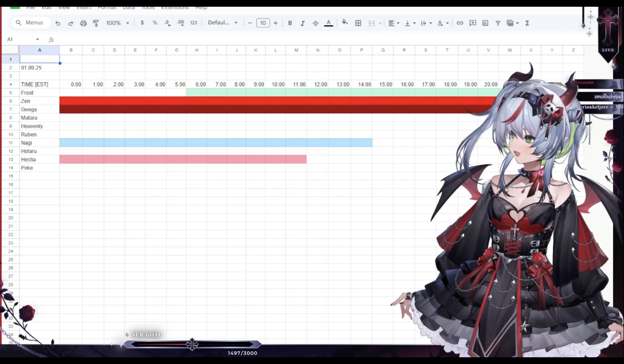This screenshot has height=364, width=624.
Task: Activate the paint format roller
Action: pyautogui.click(x=96, y=23)
